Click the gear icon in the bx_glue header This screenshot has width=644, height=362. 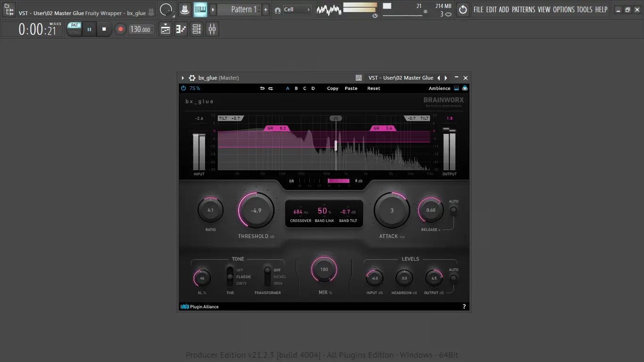191,78
